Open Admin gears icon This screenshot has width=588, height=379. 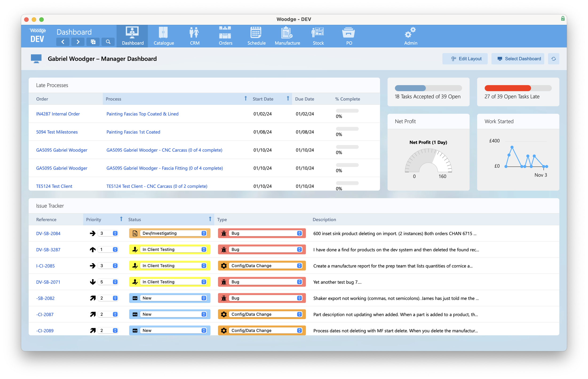(410, 32)
